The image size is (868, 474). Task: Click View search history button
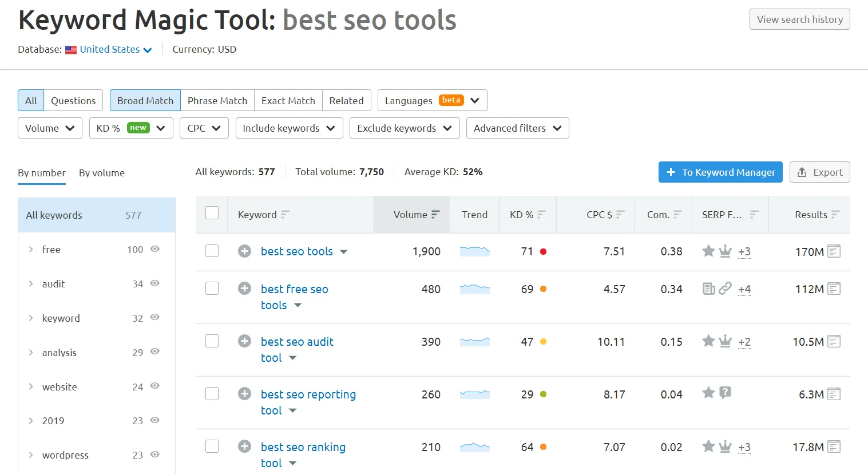[800, 19]
